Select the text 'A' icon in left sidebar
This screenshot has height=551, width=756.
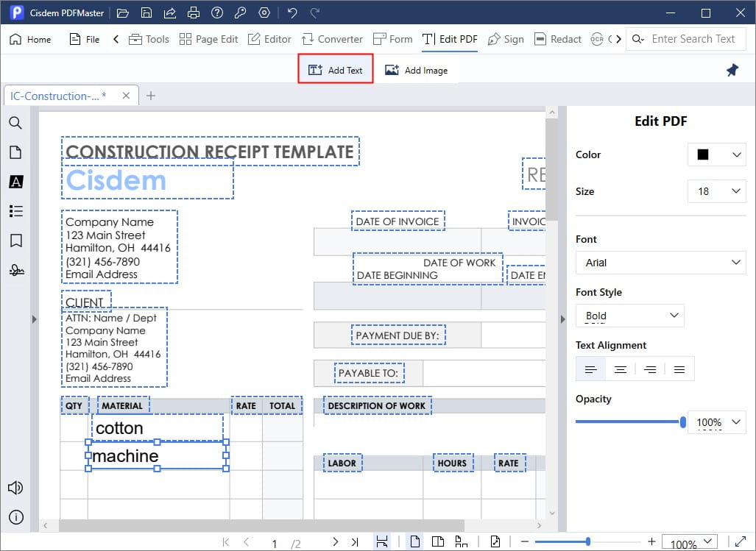coord(16,182)
